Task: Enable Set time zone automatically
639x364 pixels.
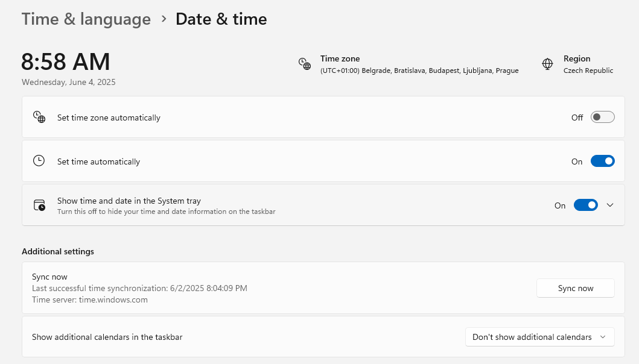Action: 602,117
